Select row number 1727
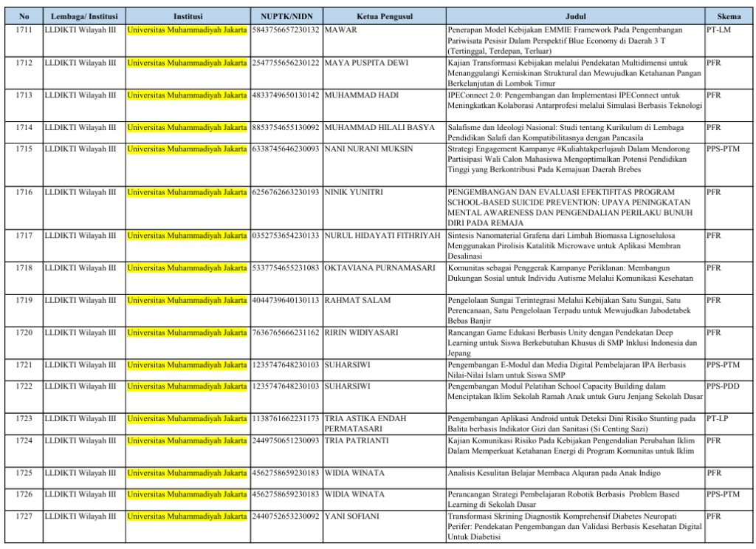 pyautogui.click(x=24, y=516)
